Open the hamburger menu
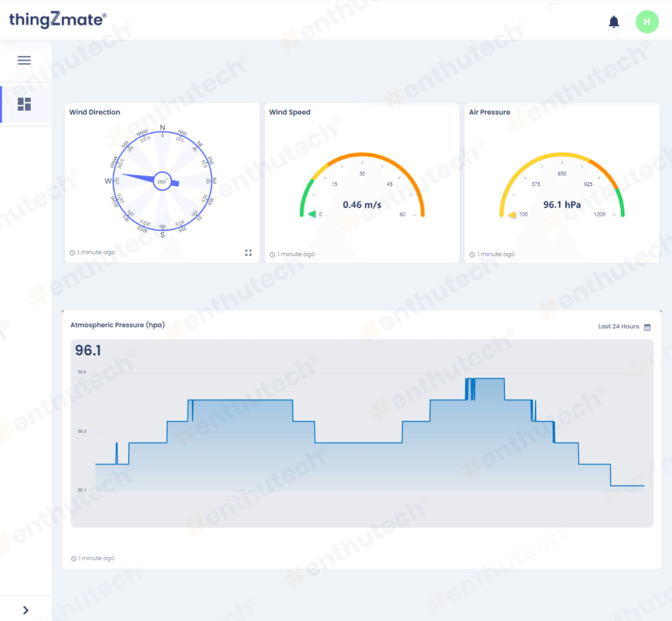The width and height of the screenshot is (672, 621). coord(24,60)
